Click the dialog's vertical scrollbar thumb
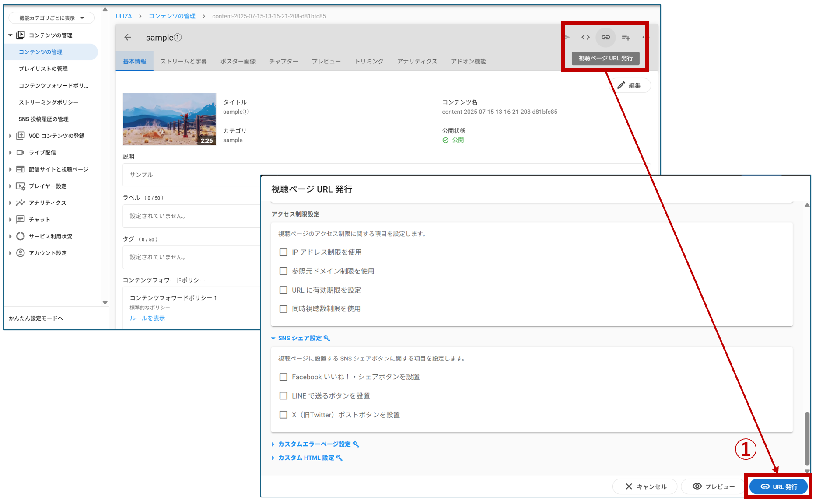The height and width of the screenshot is (504, 819). pos(807,438)
